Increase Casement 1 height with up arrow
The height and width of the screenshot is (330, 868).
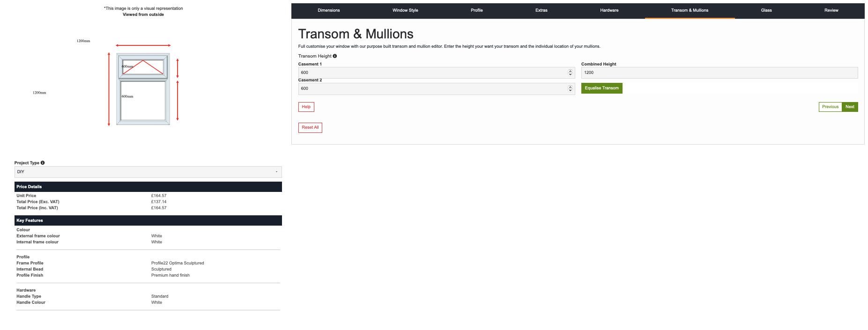click(x=570, y=71)
